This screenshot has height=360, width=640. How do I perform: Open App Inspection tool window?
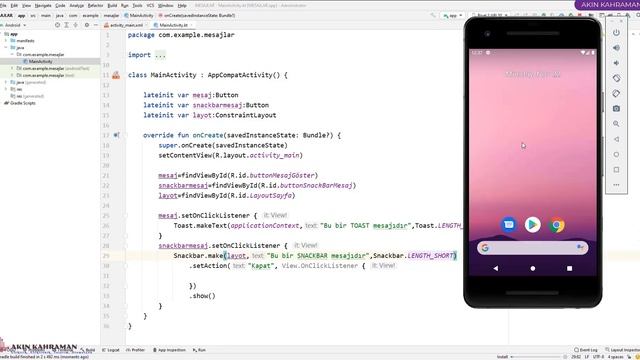(x=169, y=350)
